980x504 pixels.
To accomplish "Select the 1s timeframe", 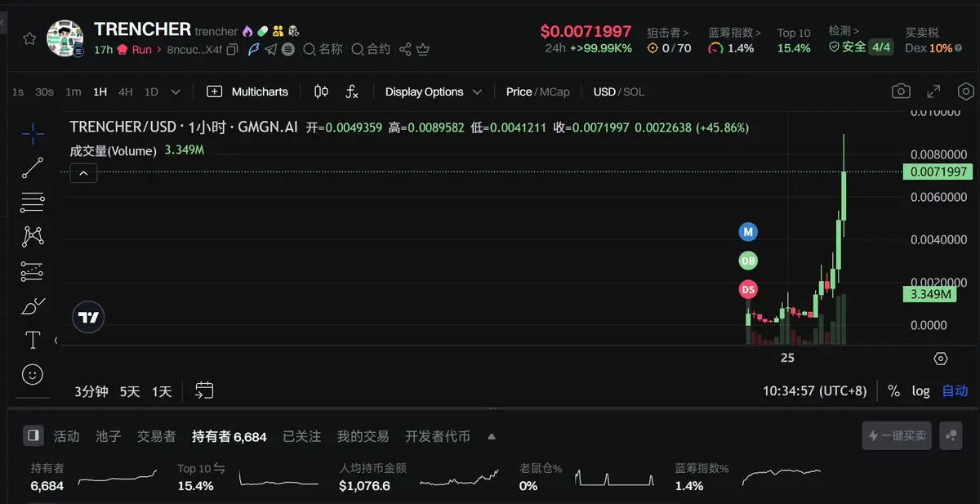I will tap(18, 92).
